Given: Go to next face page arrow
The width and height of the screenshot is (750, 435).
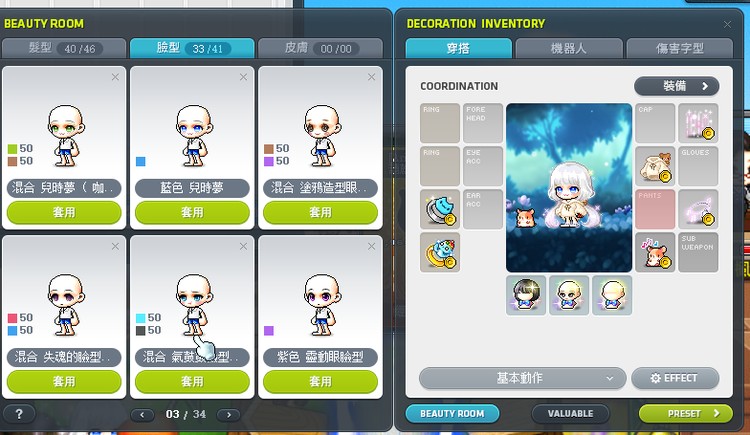Looking at the screenshot, I should coord(229,414).
